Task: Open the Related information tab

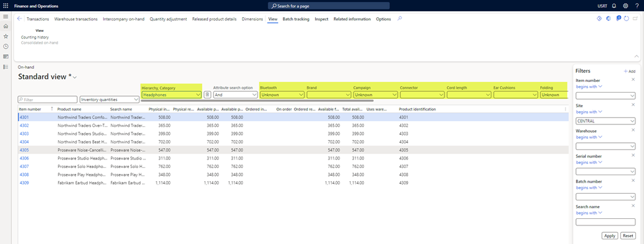Action: [352, 19]
